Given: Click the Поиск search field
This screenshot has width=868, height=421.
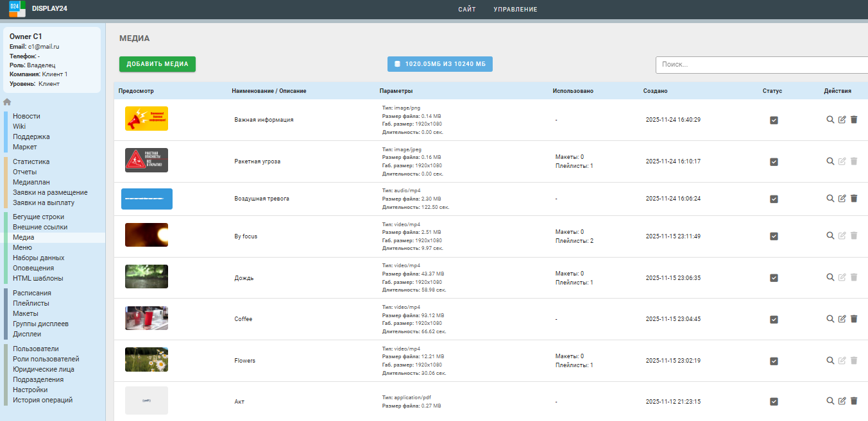Looking at the screenshot, I should [x=762, y=65].
